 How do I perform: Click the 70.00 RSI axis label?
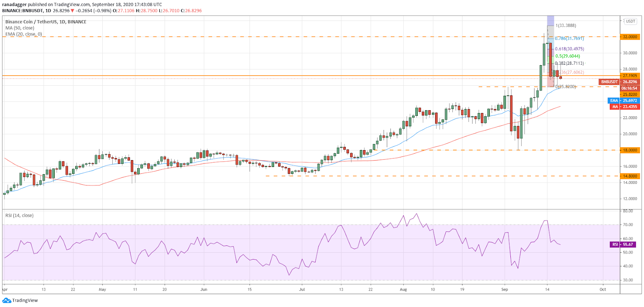tap(628, 225)
